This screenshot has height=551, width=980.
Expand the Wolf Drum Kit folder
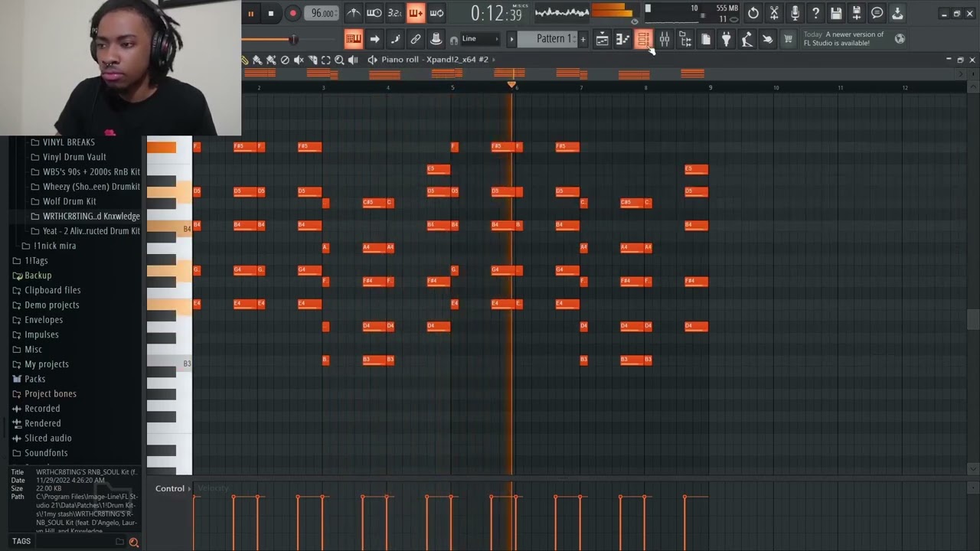[x=70, y=201]
